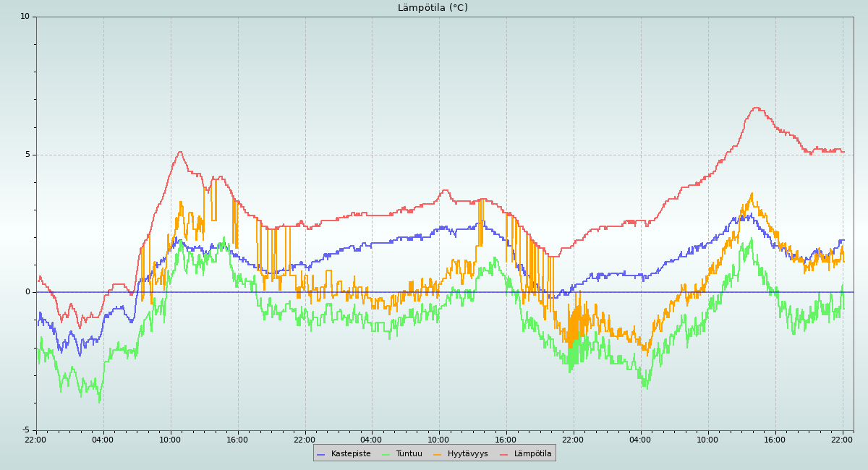Click the chart title Lämpötila (°C)
The width and height of the screenshot is (868, 470).
(x=433, y=8)
